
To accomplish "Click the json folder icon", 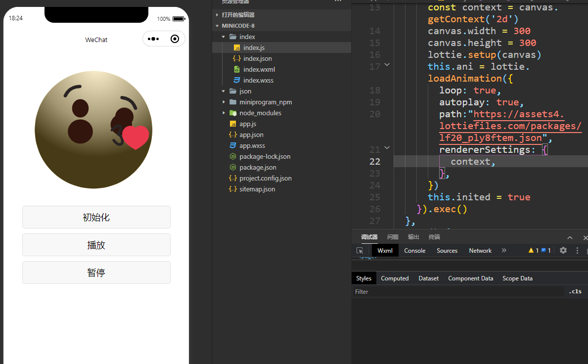I will pos(233,91).
